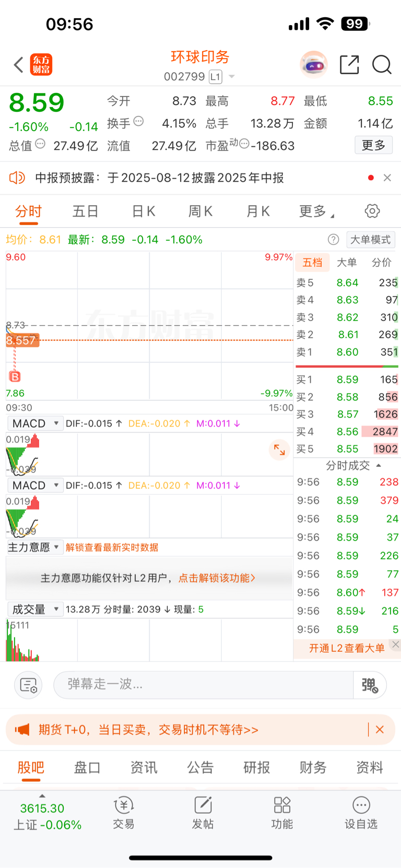Select 卖5 price 8.64 row
Image resolution: width=401 pixels, height=868 pixels.
click(x=347, y=283)
